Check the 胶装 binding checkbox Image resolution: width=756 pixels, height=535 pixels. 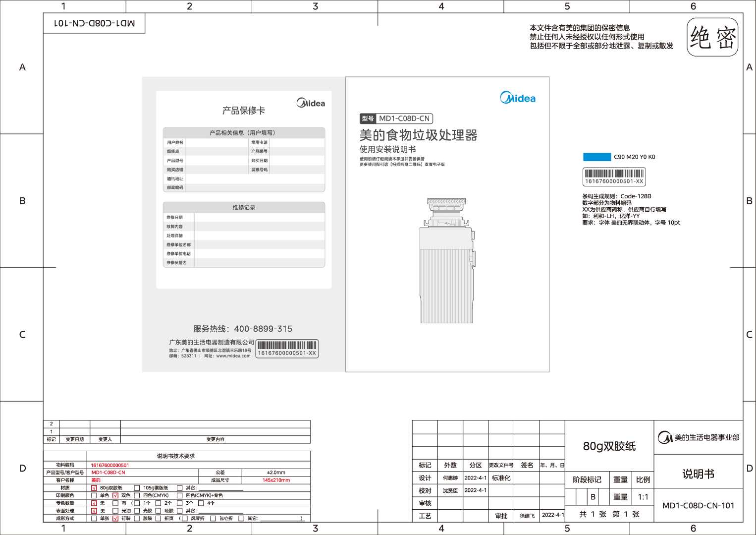coord(137,518)
